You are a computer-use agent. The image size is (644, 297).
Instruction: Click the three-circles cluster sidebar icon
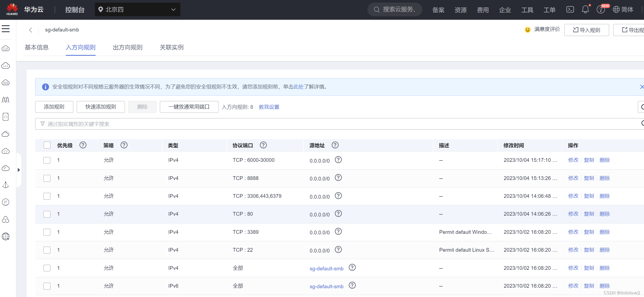pos(6,219)
